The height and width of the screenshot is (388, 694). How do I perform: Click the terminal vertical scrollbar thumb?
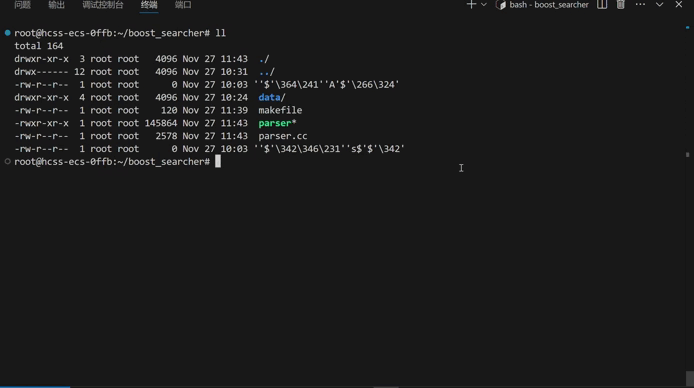(x=690, y=378)
